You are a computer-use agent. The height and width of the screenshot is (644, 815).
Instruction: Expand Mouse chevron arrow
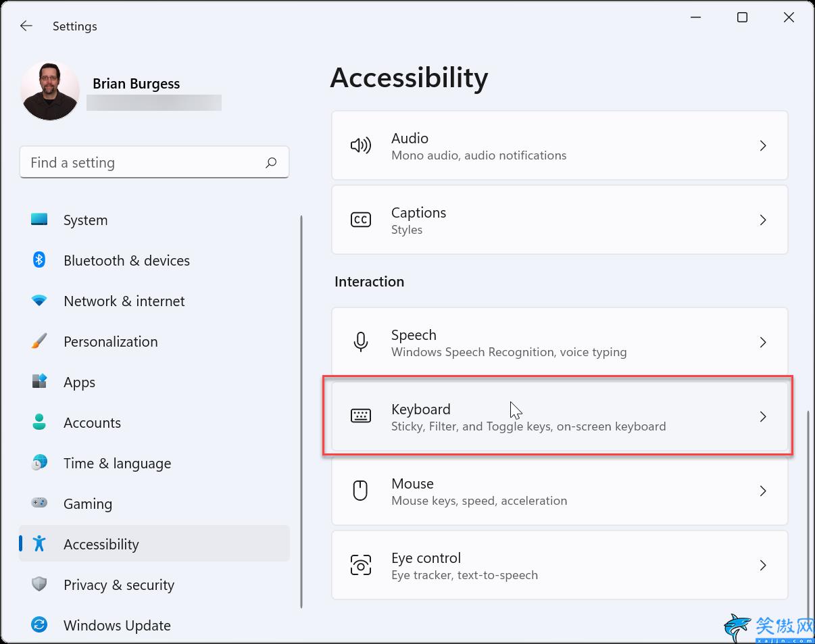point(763,491)
